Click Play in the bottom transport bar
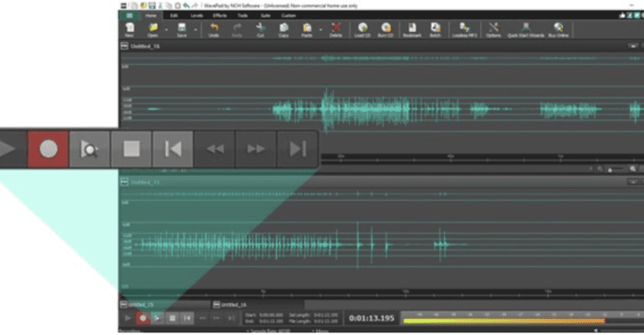The image size is (644, 335). click(x=128, y=318)
